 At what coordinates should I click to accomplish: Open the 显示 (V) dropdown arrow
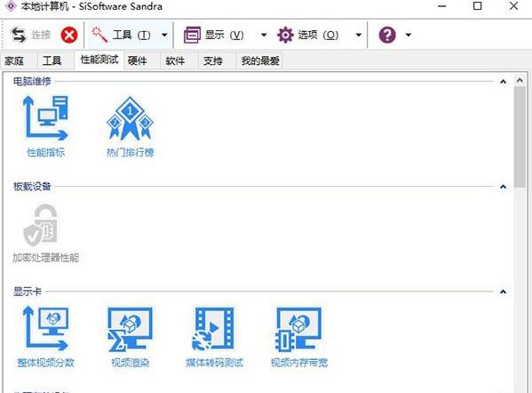[x=264, y=35]
